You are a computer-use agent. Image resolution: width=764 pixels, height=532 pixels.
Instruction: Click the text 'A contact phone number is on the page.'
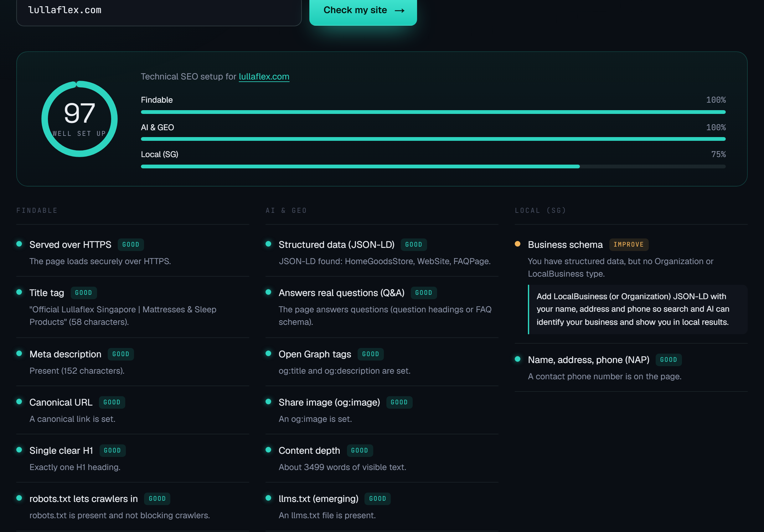[x=605, y=376]
